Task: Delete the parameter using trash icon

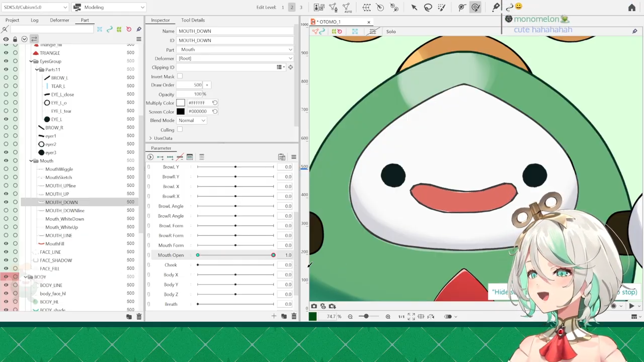Action: point(294,316)
